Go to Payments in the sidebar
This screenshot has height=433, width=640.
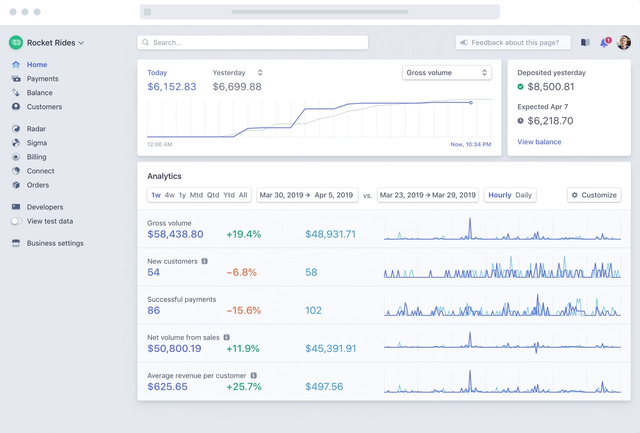[42, 79]
